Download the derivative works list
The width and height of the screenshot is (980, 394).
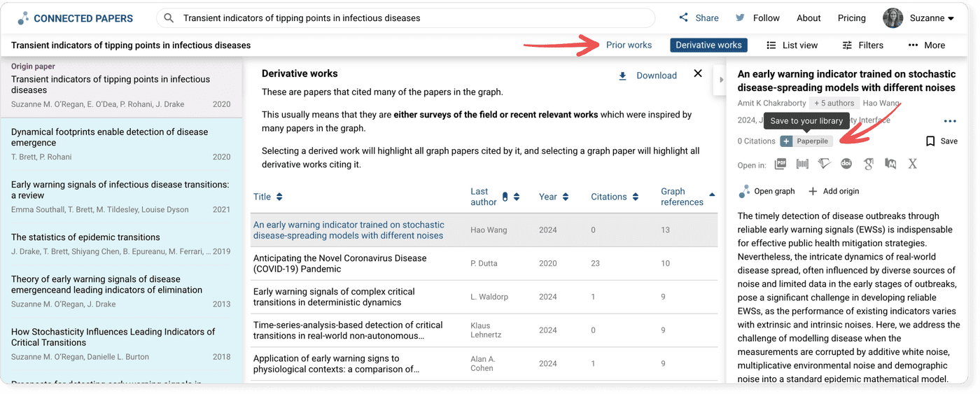647,76
